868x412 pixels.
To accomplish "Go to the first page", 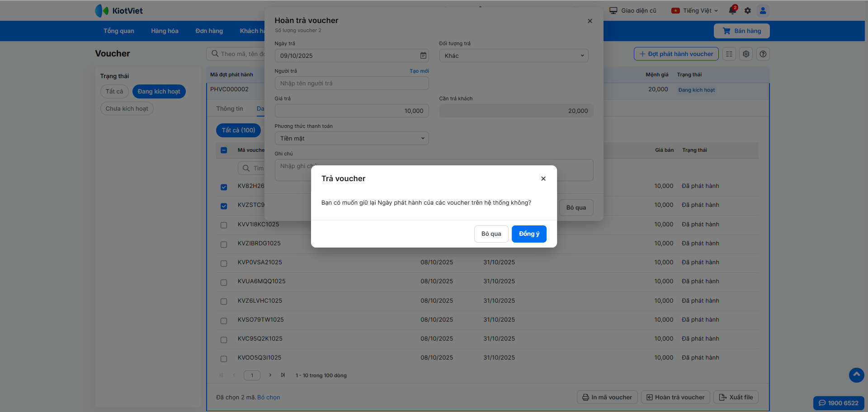I will [221, 375].
